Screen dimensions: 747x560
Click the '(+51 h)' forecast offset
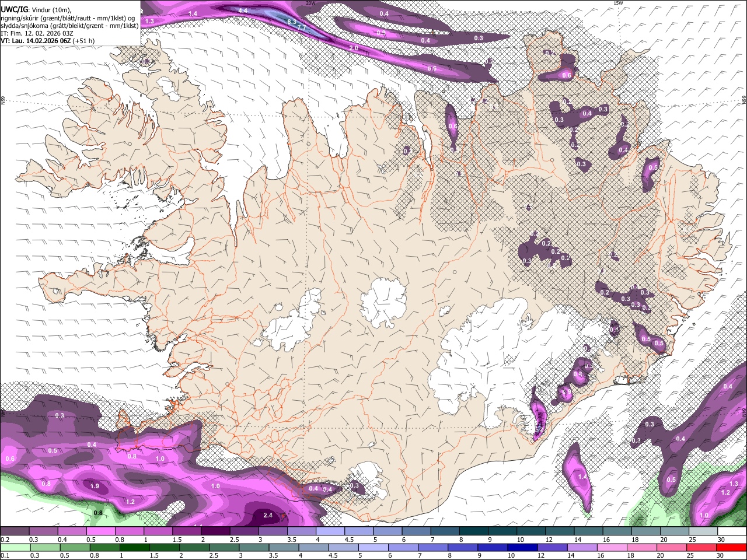(84, 41)
